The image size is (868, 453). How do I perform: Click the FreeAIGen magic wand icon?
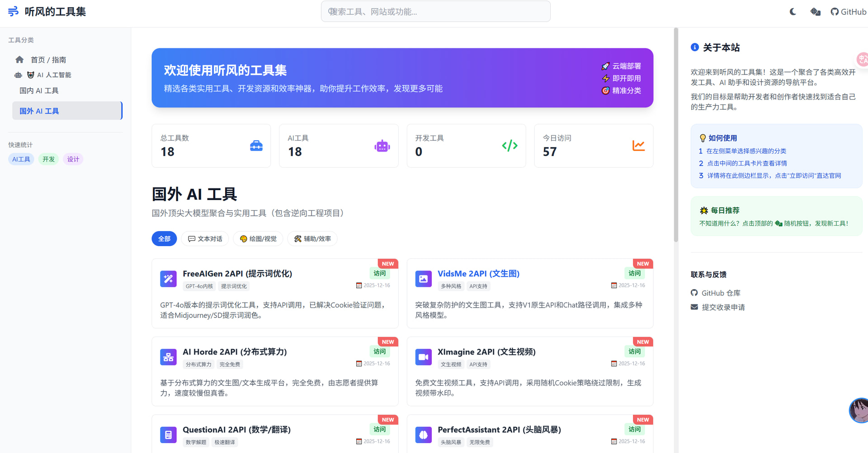pyautogui.click(x=168, y=279)
